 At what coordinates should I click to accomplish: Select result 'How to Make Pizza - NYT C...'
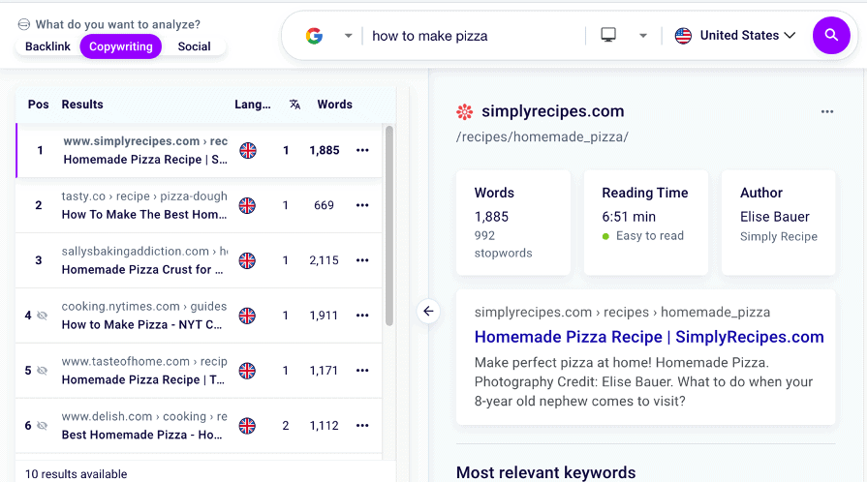pyautogui.click(x=141, y=324)
